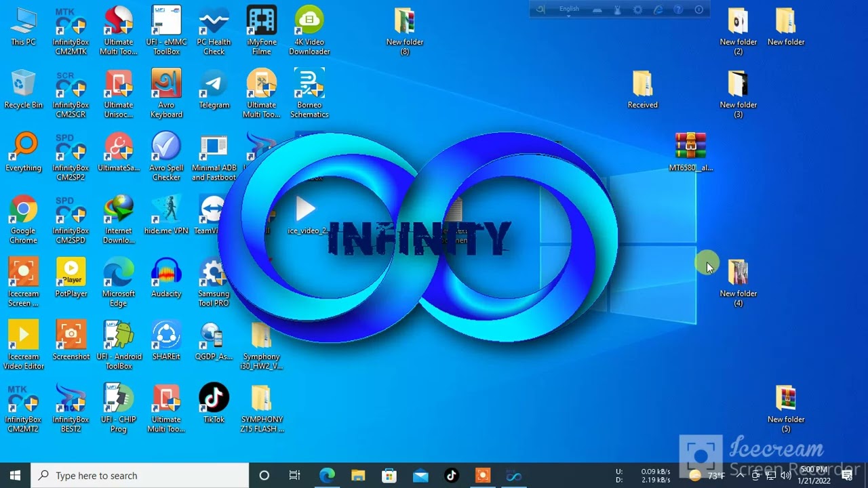Image resolution: width=868 pixels, height=488 pixels.
Task: Open New folder (3)
Action: tap(738, 94)
